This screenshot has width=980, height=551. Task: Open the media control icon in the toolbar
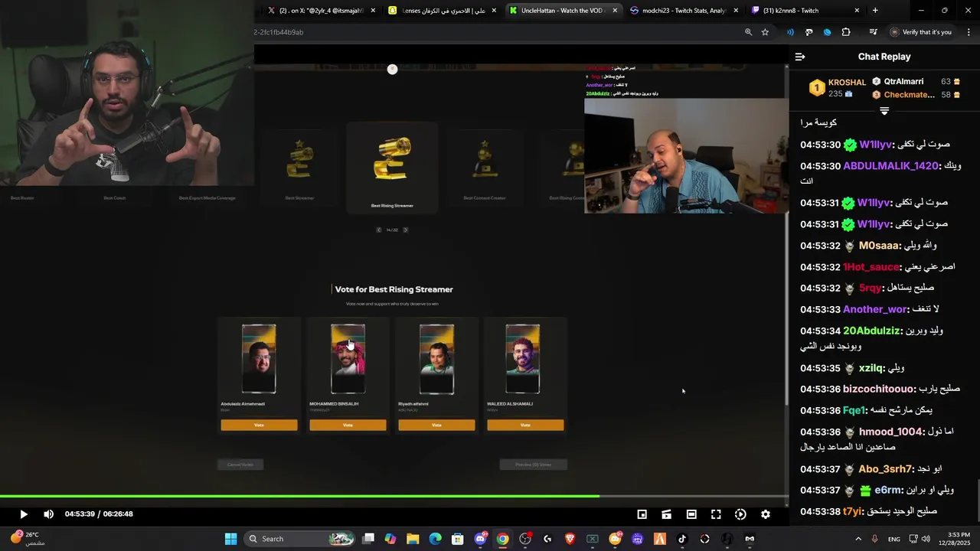(873, 32)
